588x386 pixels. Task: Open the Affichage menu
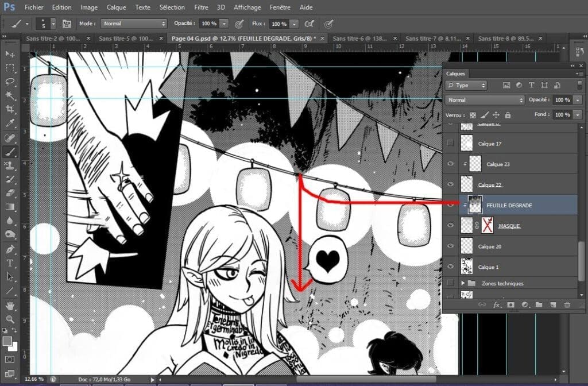click(247, 7)
